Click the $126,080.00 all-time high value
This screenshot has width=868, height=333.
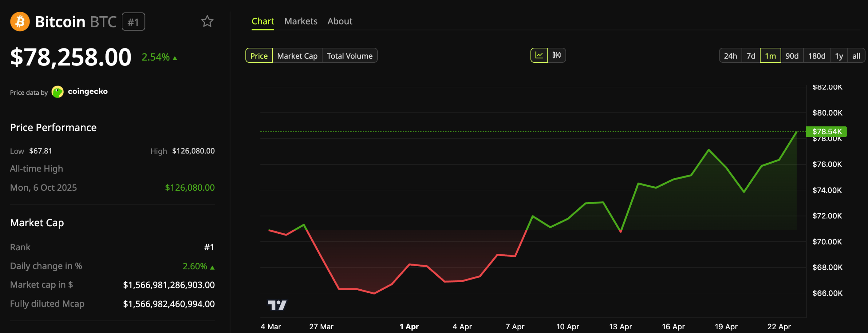[x=190, y=187]
